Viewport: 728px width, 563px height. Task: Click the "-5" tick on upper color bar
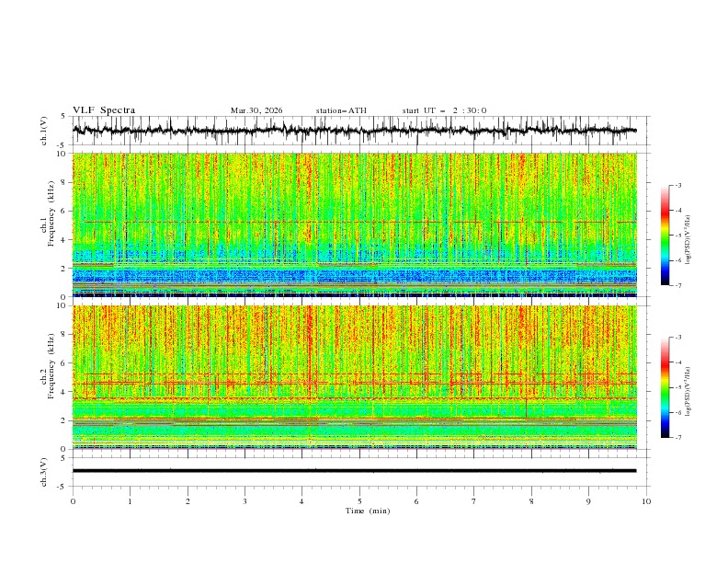coord(678,236)
